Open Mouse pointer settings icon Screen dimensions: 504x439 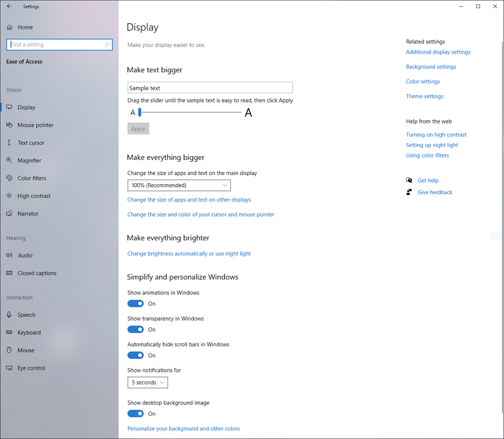9,125
